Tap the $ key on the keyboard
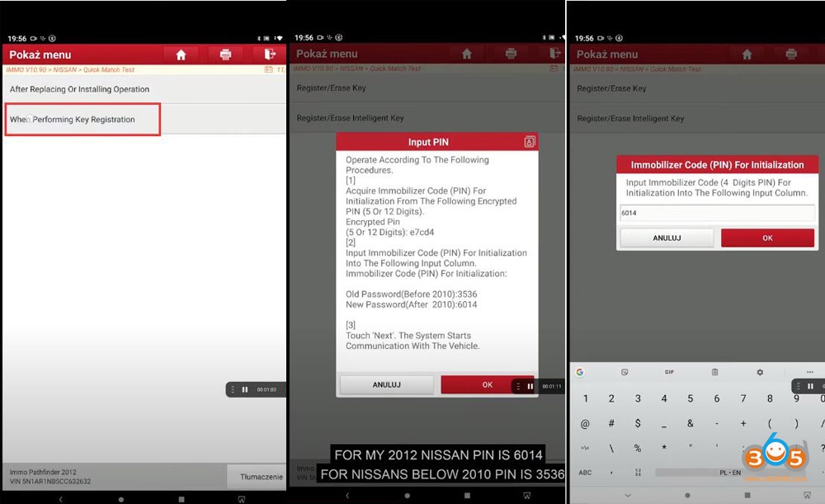This screenshot has height=504, width=825. click(638, 423)
